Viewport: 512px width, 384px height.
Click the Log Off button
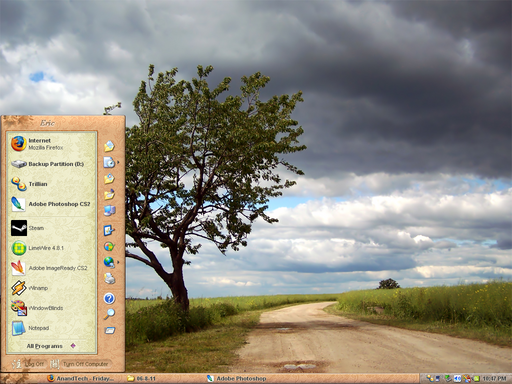[29, 364]
